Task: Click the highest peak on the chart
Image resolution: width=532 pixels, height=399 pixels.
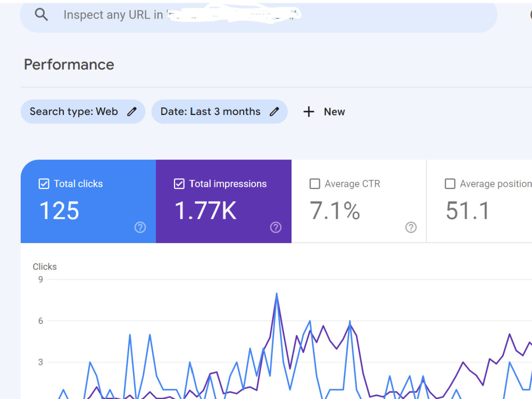Action: coord(277,294)
